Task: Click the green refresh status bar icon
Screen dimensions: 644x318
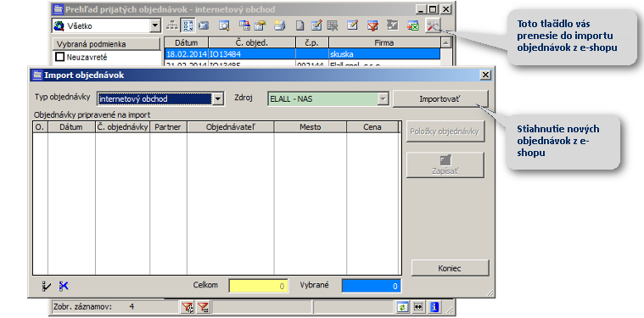Action: tap(401, 306)
